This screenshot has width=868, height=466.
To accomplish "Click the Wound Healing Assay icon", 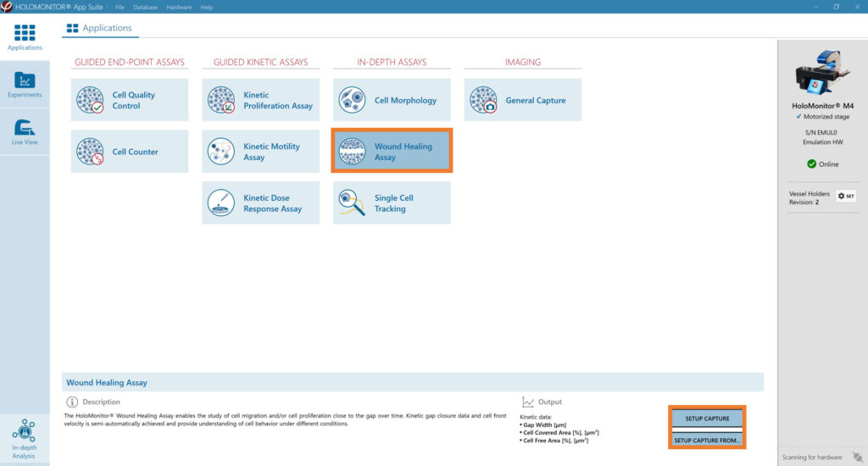I will pyautogui.click(x=352, y=152).
